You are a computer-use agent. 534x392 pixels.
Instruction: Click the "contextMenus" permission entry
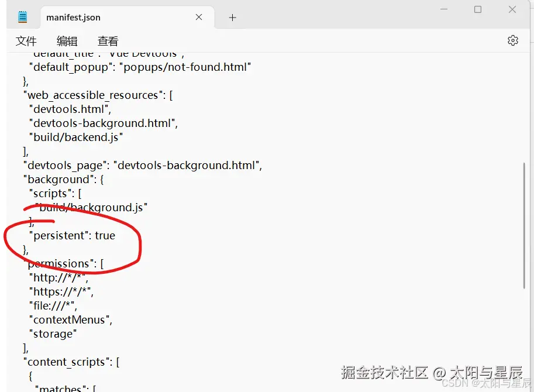[x=70, y=319]
